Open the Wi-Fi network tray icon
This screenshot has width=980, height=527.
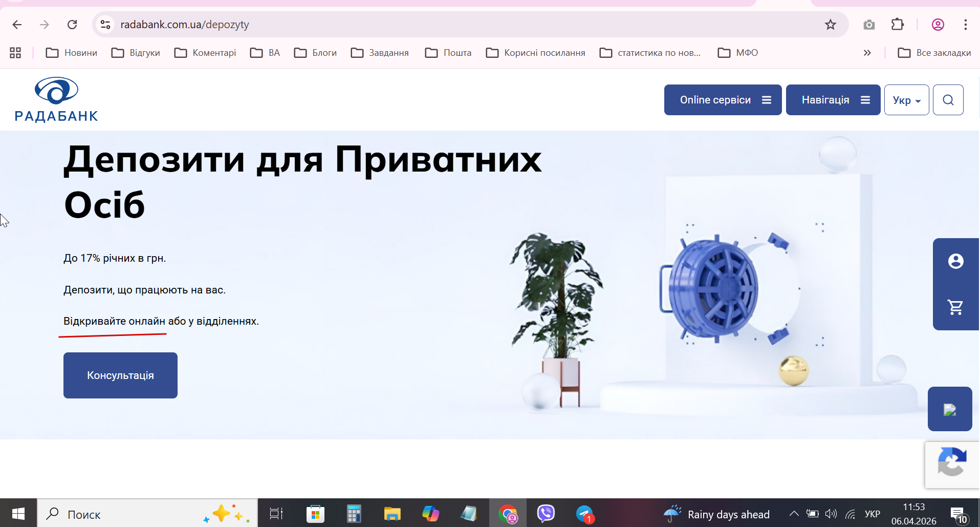850,514
